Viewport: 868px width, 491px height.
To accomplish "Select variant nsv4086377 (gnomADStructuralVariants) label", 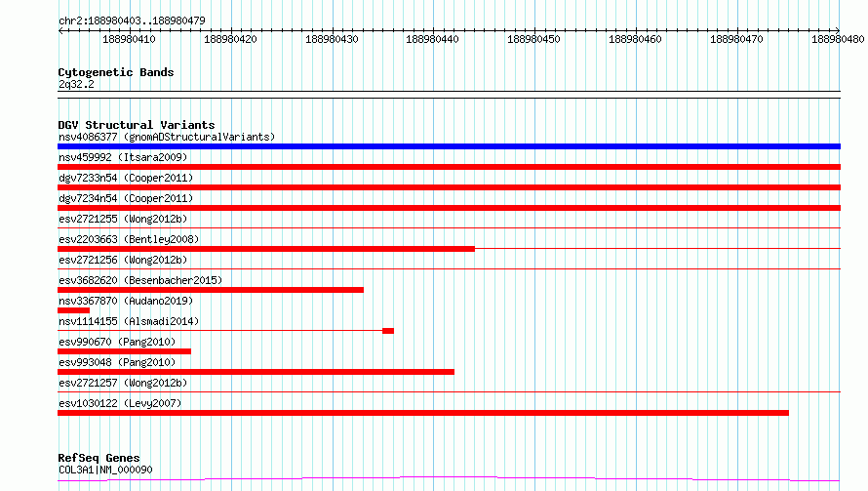I will tap(167, 137).
